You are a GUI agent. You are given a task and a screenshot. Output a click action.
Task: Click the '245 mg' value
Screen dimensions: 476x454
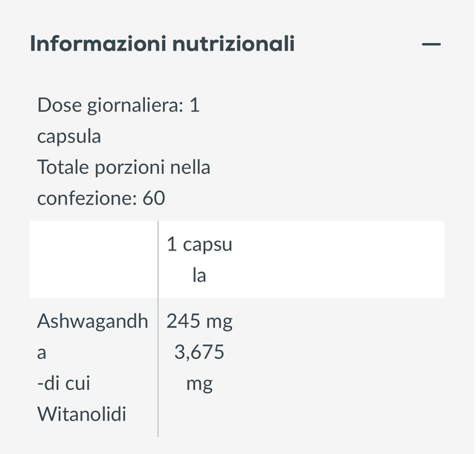pyautogui.click(x=199, y=322)
